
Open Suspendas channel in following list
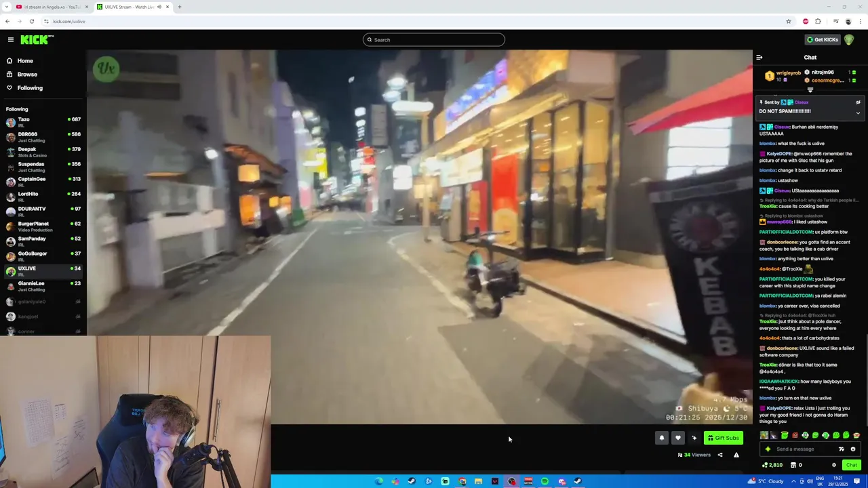[x=43, y=167]
